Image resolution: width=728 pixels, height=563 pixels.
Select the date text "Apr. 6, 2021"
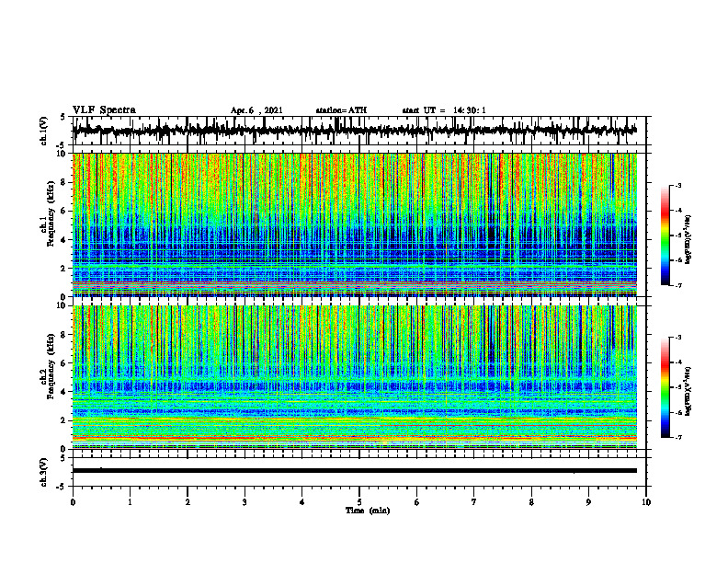[256, 110]
